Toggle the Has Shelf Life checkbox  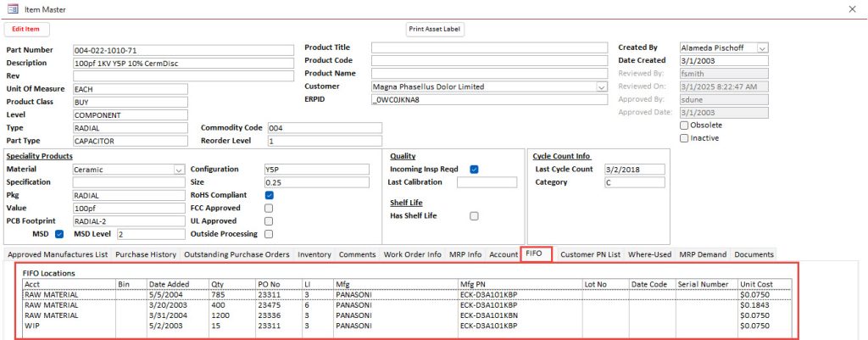[x=474, y=216]
